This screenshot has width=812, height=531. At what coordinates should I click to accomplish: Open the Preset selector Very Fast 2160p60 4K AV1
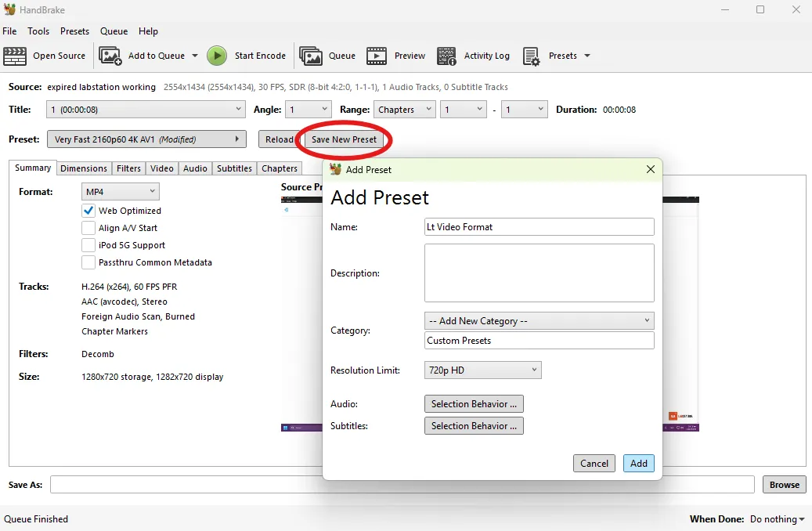click(146, 139)
